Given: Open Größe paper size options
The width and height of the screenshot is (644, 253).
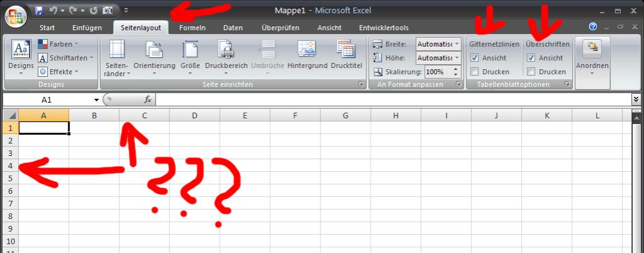Looking at the screenshot, I should (x=190, y=58).
